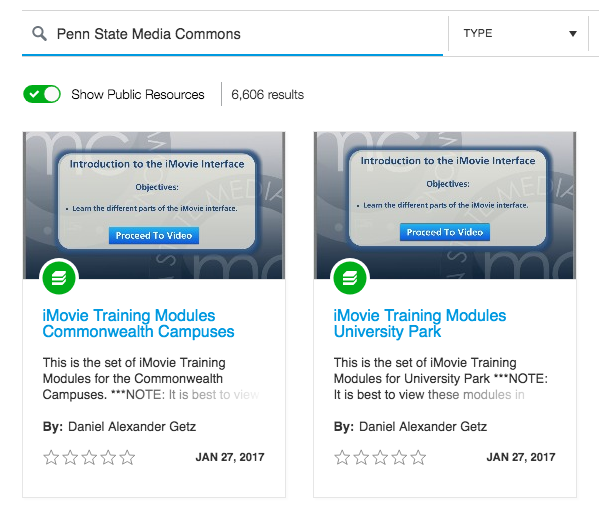Rate Commonwealth Campuses card three stars
This screenshot has width=599, height=511.
tap(89, 457)
